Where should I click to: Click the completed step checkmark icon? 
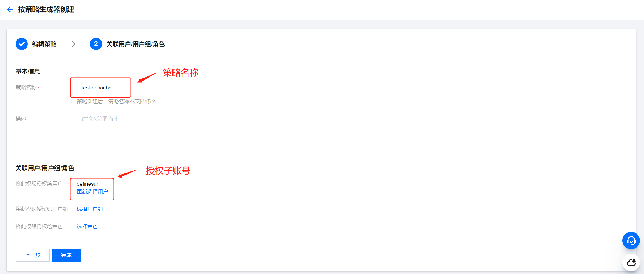(x=22, y=44)
